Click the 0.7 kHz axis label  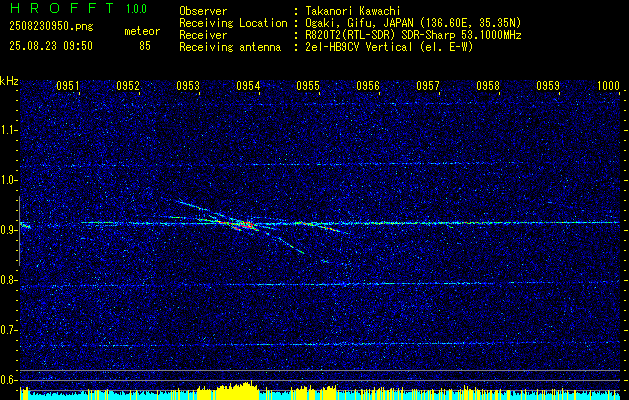pos(8,330)
